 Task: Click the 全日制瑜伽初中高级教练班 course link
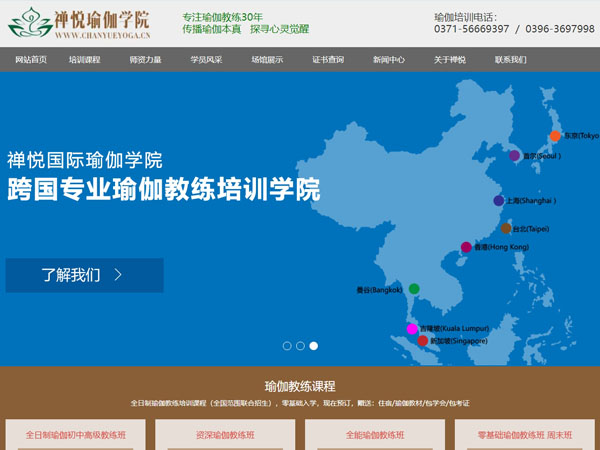point(75,435)
